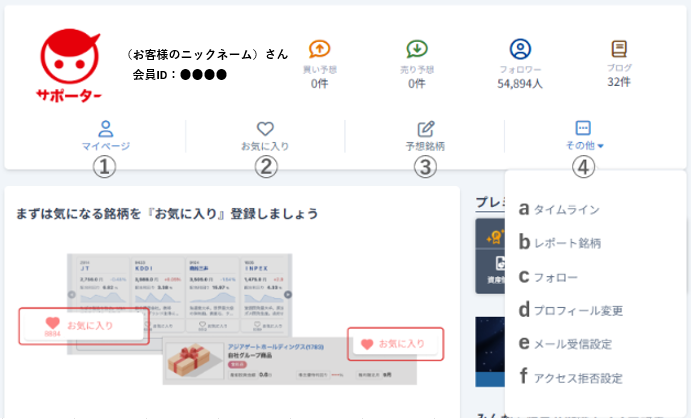Screen dimensions: 691x419
Task: Click the green 売り予想 down-arrow icon
Action: tap(417, 49)
